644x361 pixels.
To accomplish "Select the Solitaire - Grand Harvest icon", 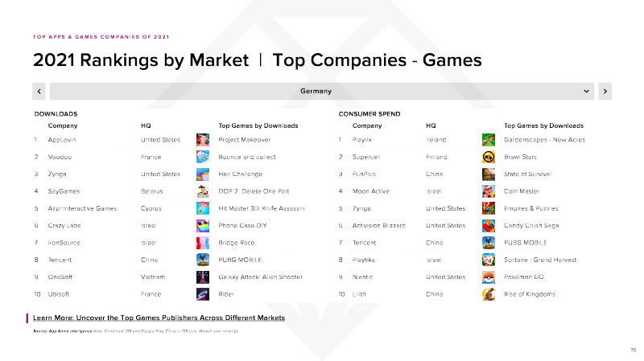I will click(x=489, y=260).
